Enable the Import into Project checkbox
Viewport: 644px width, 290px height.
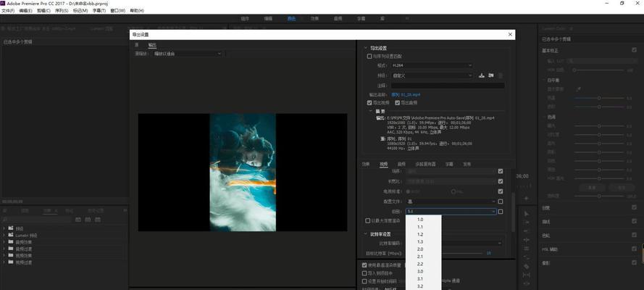pos(364,273)
